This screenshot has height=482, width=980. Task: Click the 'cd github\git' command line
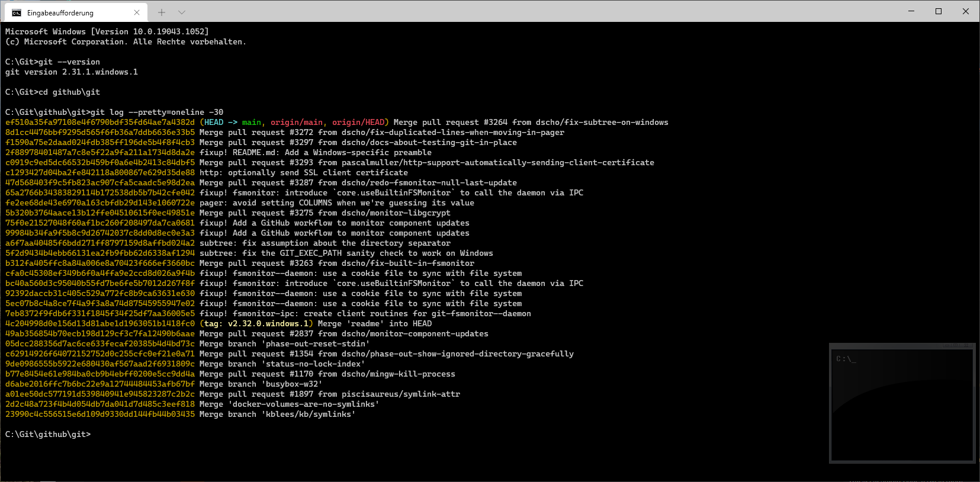69,92
